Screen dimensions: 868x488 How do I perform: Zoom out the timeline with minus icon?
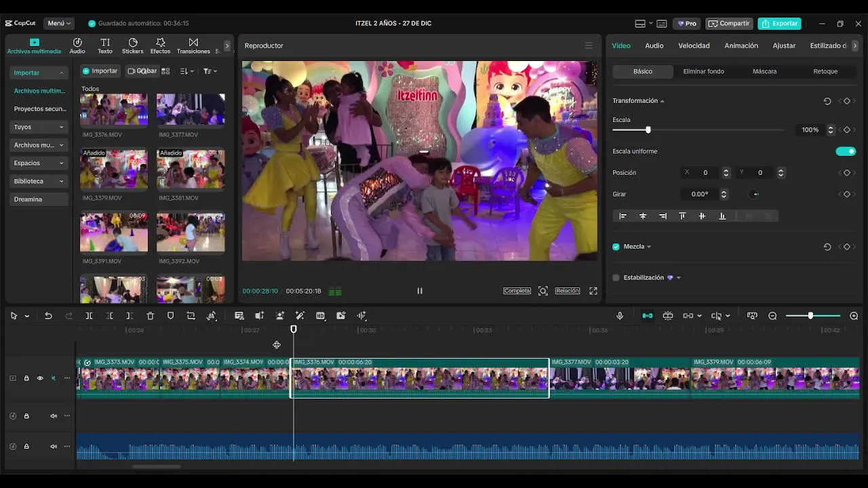pyautogui.click(x=772, y=316)
